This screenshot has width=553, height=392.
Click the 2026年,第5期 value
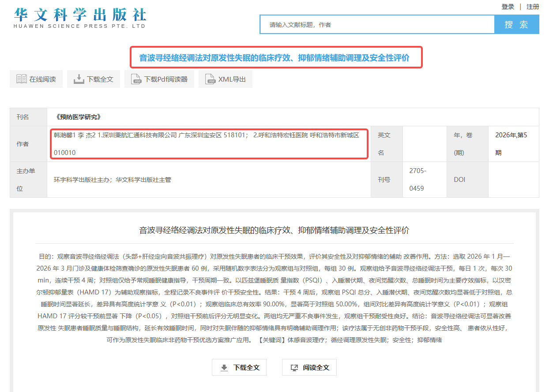click(x=511, y=144)
